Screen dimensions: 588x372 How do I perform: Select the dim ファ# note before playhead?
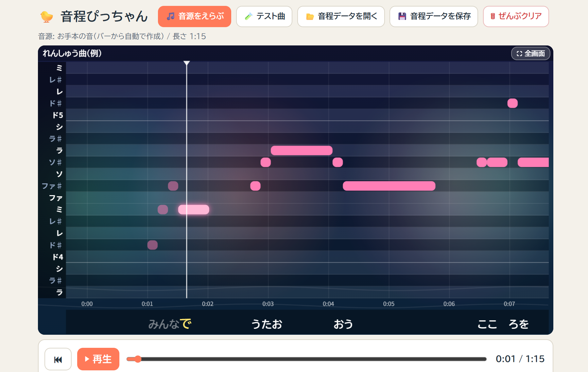coord(173,186)
